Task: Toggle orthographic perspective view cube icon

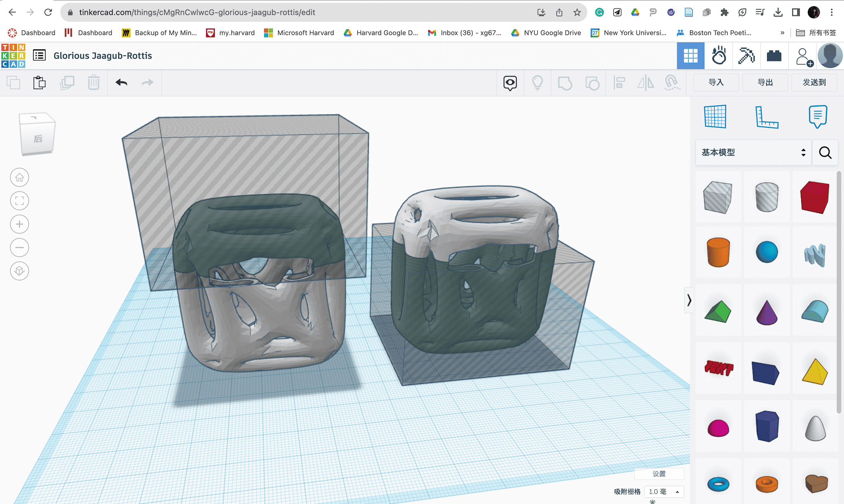Action: point(19,271)
